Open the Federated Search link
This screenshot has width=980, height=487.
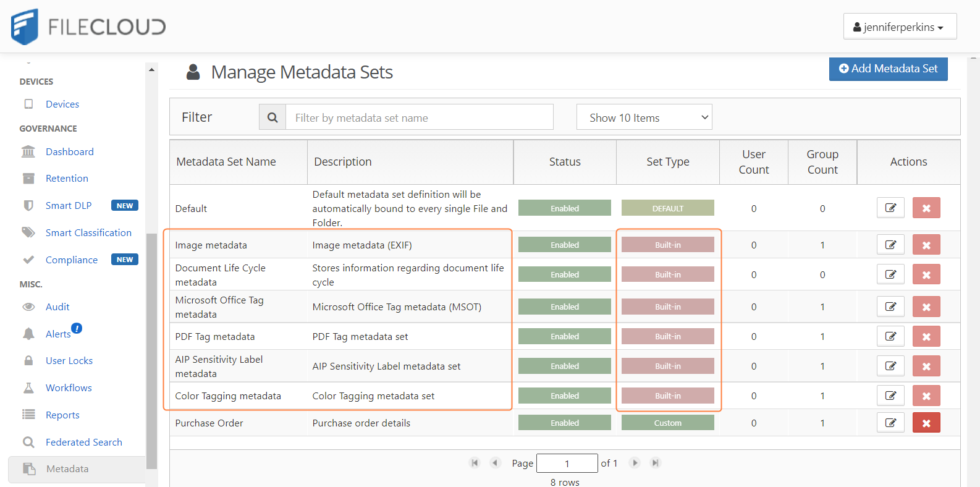(83, 442)
